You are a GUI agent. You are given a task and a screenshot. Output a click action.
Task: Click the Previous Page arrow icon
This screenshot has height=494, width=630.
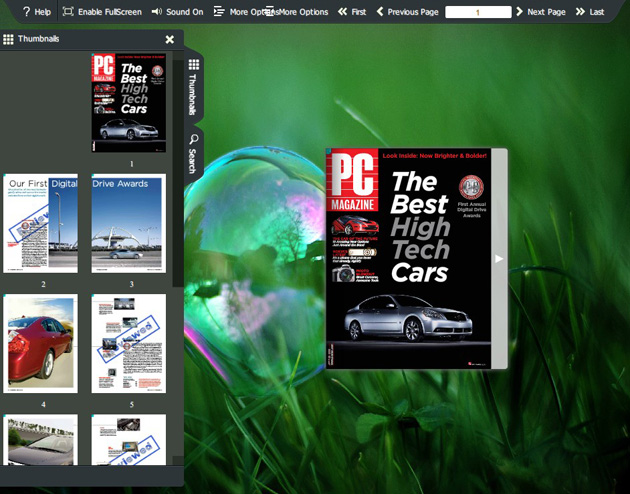380,12
